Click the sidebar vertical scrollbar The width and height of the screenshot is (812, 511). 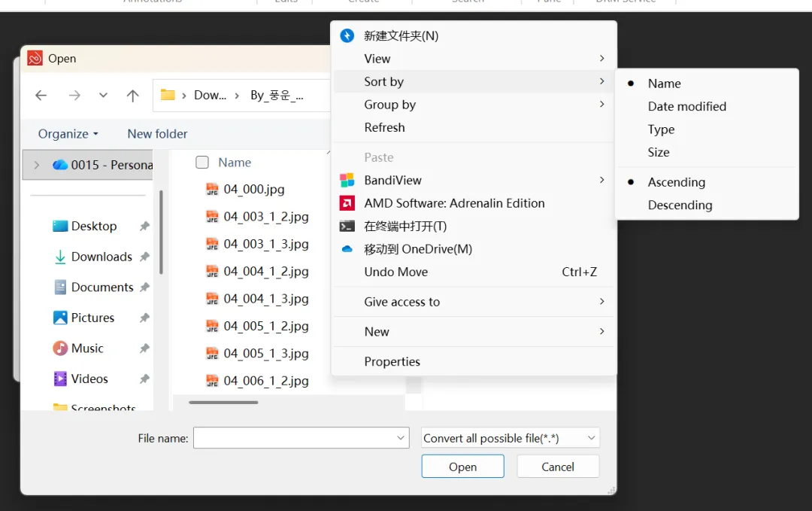pyautogui.click(x=161, y=233)
